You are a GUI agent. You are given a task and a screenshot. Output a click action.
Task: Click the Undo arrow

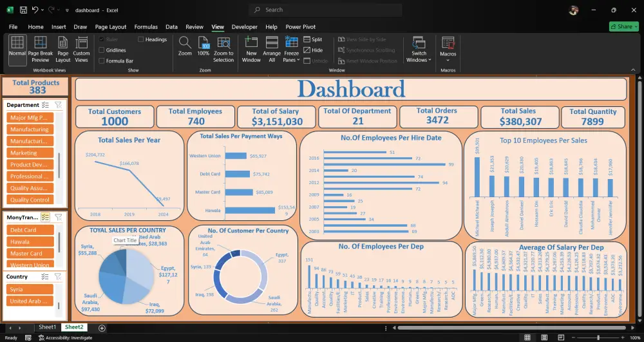pos(35,10)
